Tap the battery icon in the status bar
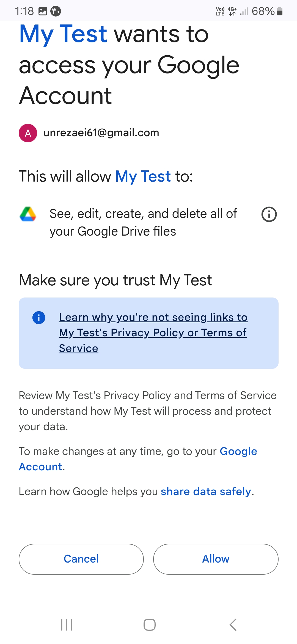This screenshot has width=297, height=644. click(x=279, y=11)
